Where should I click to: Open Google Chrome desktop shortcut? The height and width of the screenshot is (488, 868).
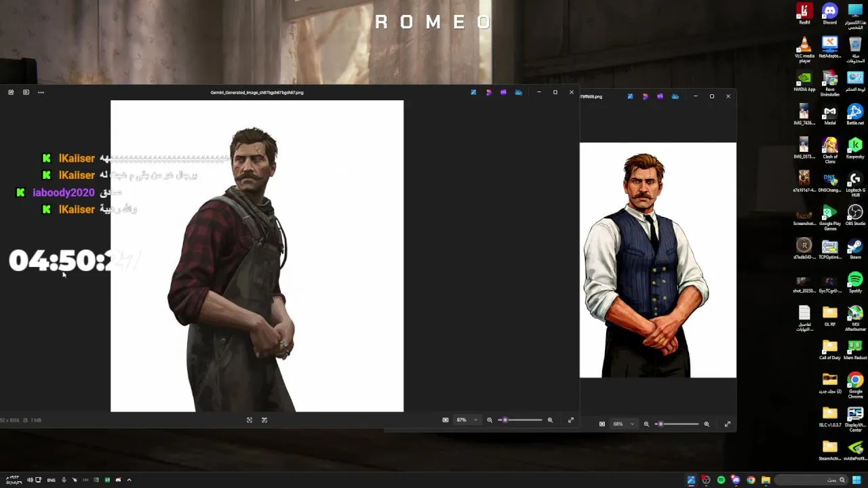(855, 385)
